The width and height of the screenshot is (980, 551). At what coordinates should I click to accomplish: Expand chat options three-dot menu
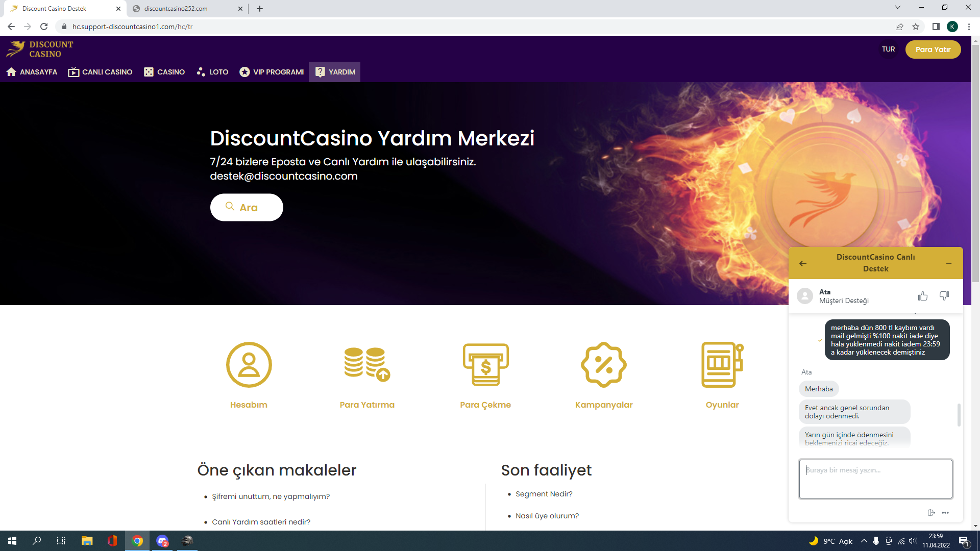(x=945, y=513)
